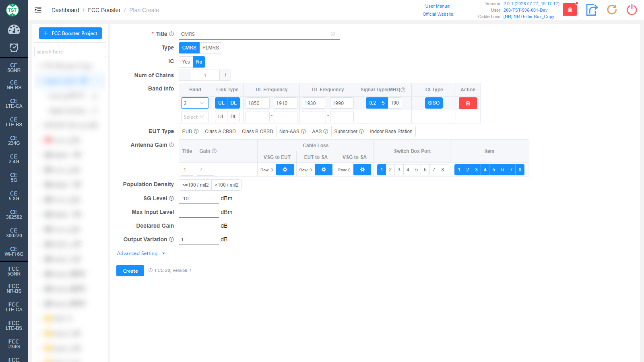Image resolution: width=644 pixels, height=362 pixels.
Task: Click the red bug report icon
Action: (570, 10)
